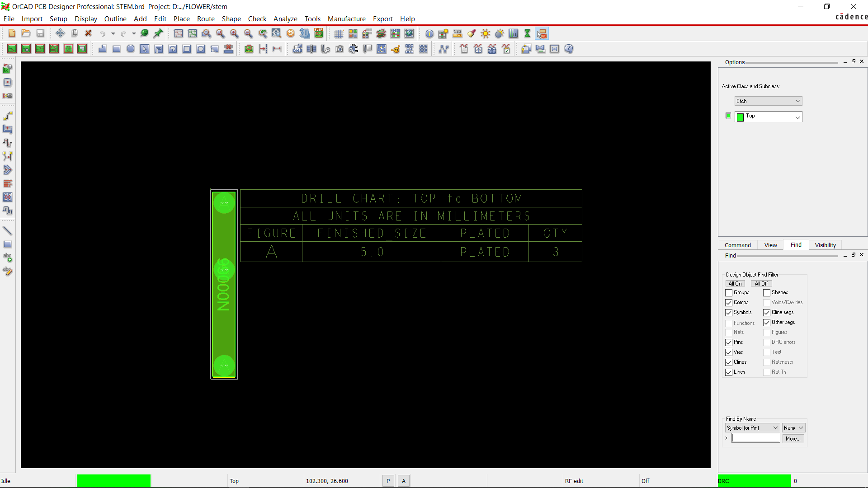This screenshot has width=868, height=488.
Task: Click the measure ruler 123 icon
Action: [x=458, y=33]
